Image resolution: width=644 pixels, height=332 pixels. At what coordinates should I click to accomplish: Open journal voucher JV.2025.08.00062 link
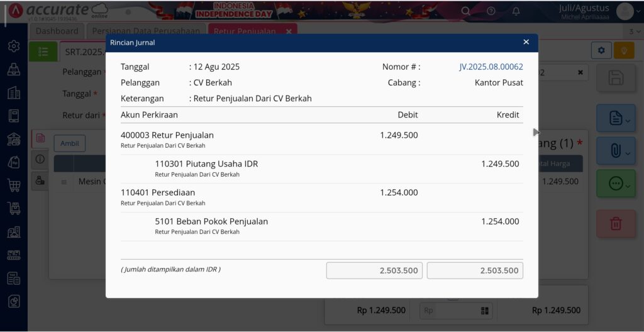coord(491,67)
